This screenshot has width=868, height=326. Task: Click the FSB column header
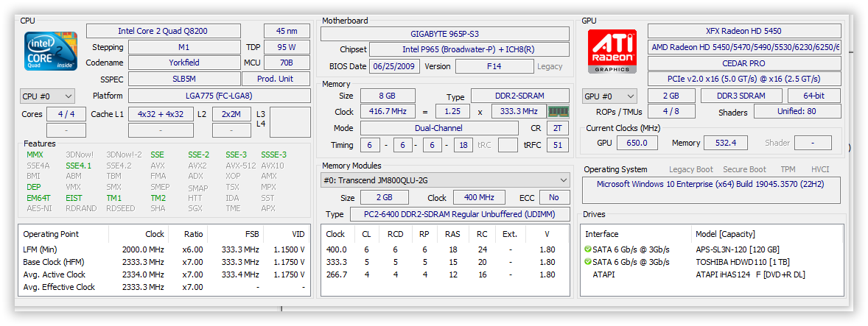(235, 234)
